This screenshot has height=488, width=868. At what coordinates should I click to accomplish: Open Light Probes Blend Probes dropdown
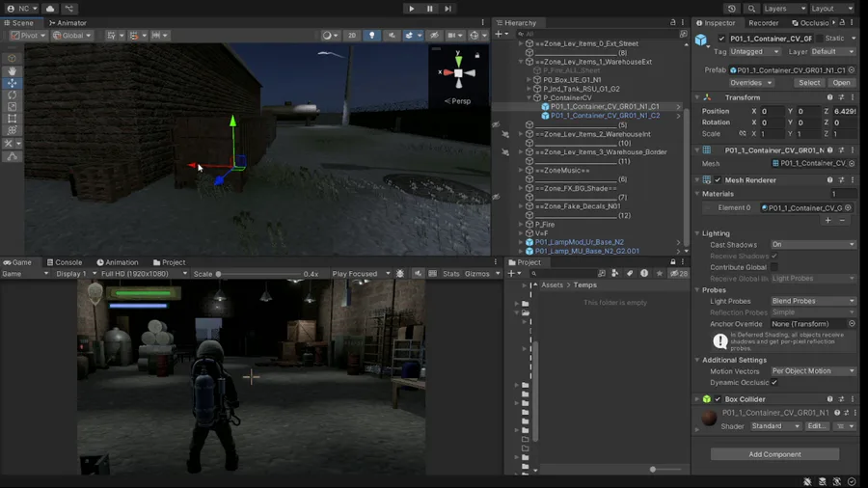click(x=813, y=301)
